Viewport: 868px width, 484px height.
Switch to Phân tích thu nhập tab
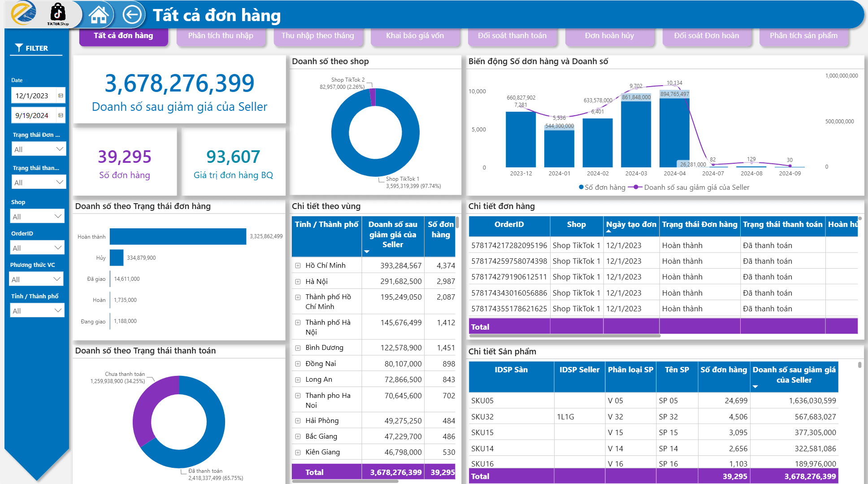point(221,36)
